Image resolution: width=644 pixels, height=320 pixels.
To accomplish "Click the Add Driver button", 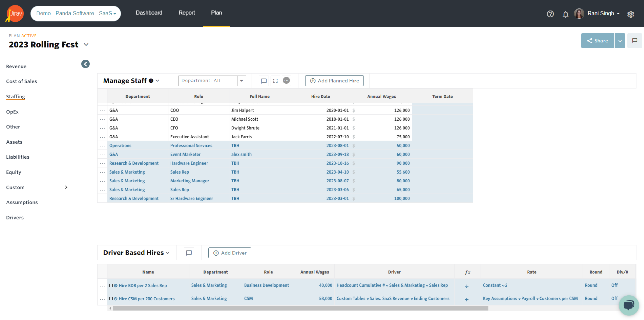I will pos(229,253).
